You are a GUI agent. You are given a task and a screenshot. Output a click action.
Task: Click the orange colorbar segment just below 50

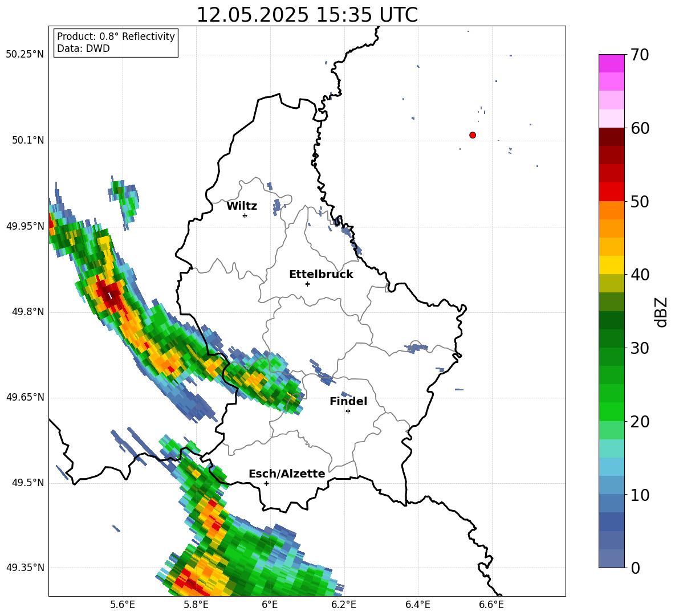[x=611, y=210]
